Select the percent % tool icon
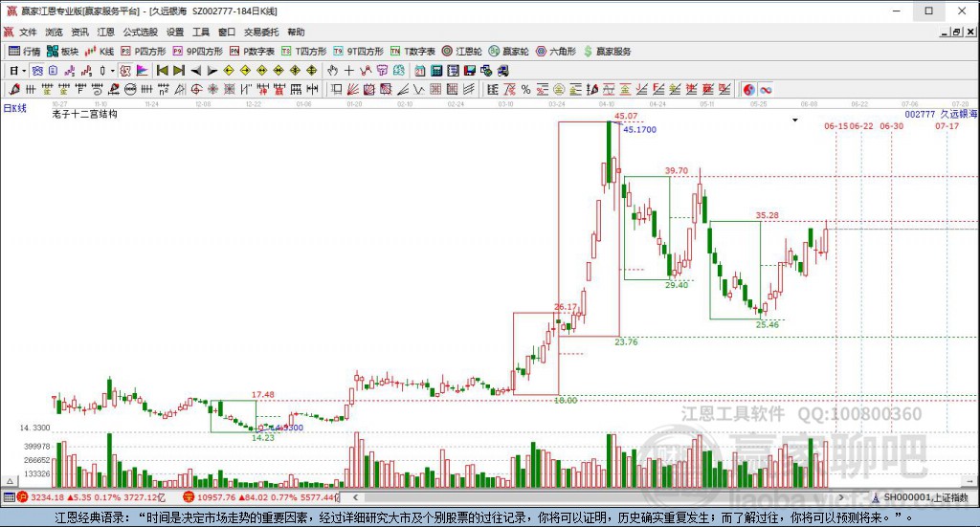 point(525,90)
